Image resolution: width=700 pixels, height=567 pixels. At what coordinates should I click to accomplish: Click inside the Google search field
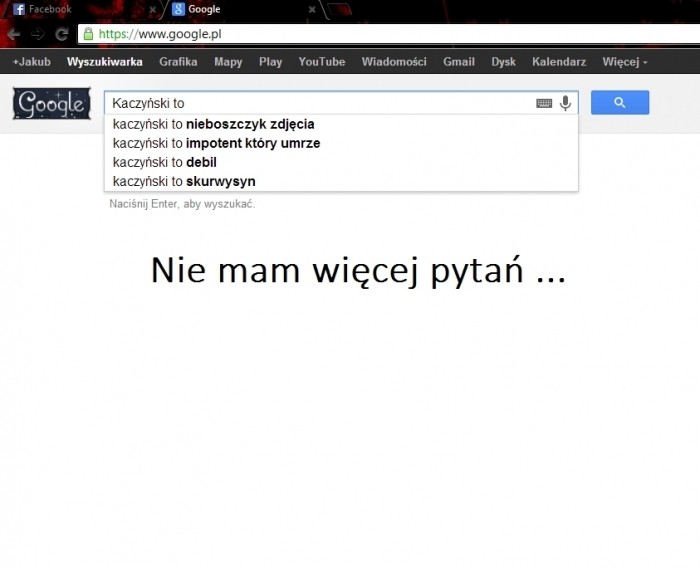(320, 103)
